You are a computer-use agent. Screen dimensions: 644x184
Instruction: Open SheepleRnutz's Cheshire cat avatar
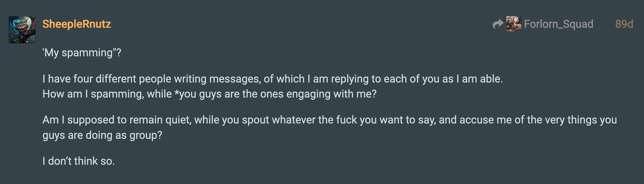click(22, 30)
